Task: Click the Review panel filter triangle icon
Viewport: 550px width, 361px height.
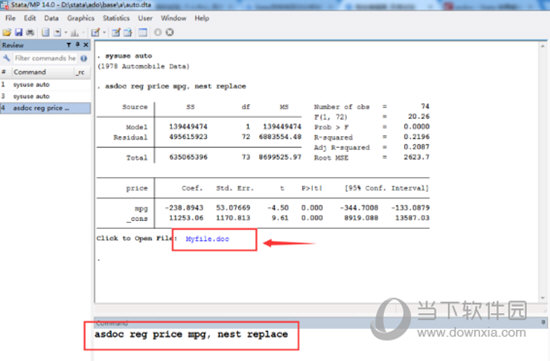Action: pos(69,45)
